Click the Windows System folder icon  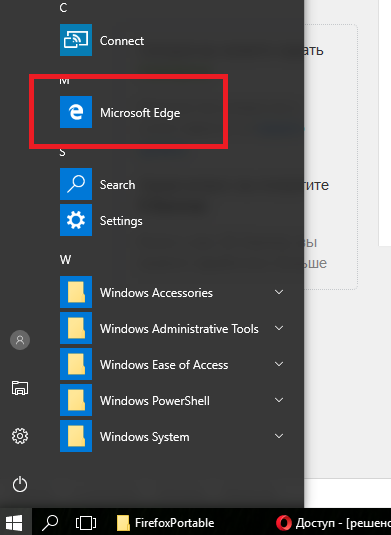click(x=76, y=436)
